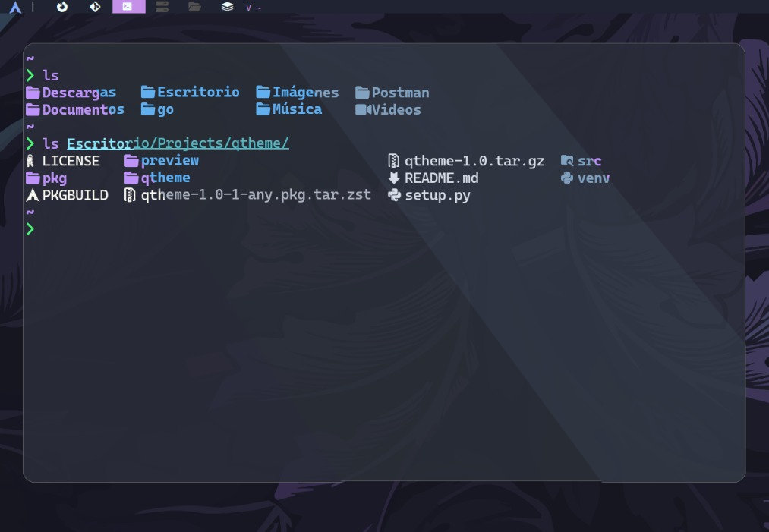This screenshot has width=769, height=532.
Task: Click the 'Escritorio' name in first listing
Action: 199,92
